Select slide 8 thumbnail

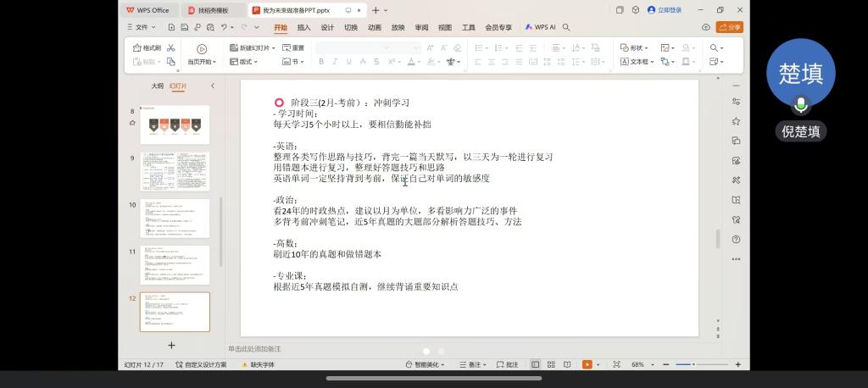(x=175, y=125)
